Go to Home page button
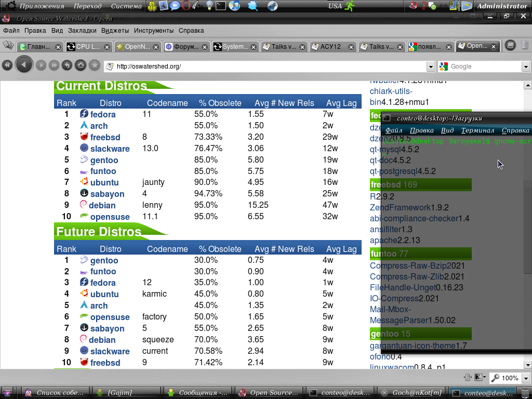 [80, 65]
